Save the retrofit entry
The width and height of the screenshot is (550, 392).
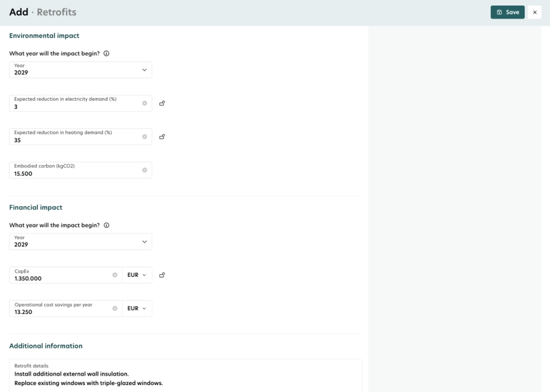pyautogui.click(x=507, y=12)
